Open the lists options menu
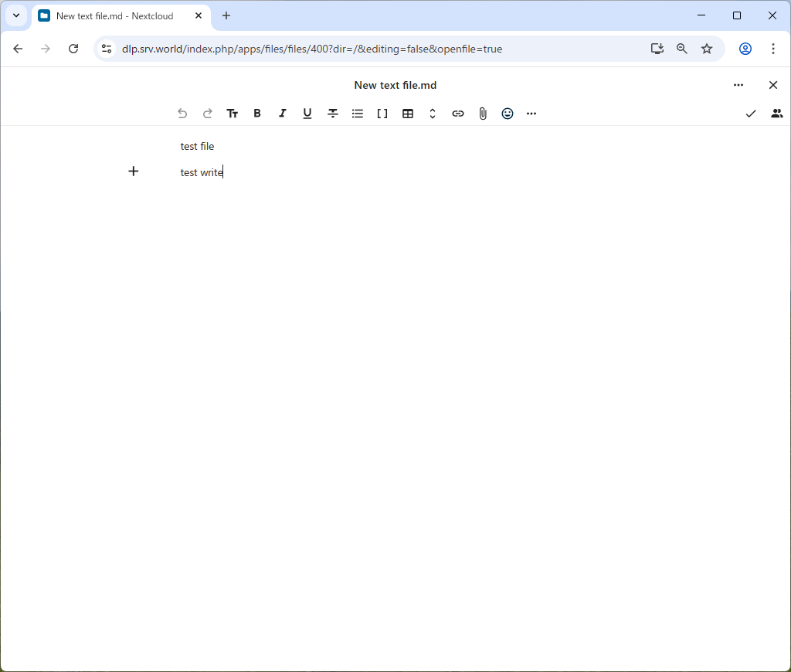The image size is (791, 672). (358, 114)
